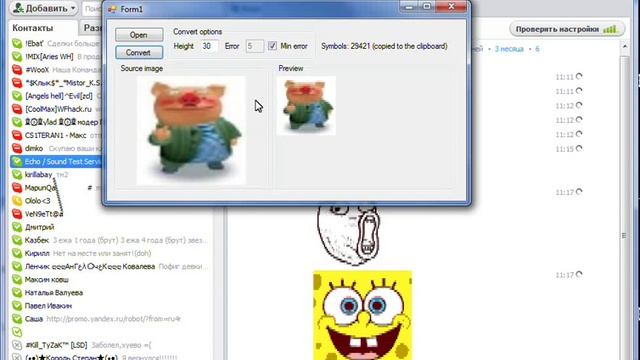This screenshot has height=360, width=640.
Task: Click red status icon next to dimko
Action: [17, 148]
